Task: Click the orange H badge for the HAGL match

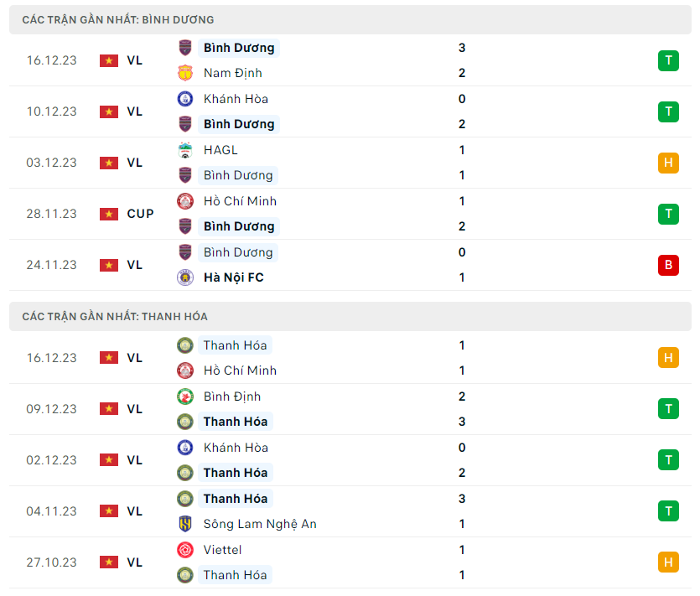Action: click(x=668, y=163)
